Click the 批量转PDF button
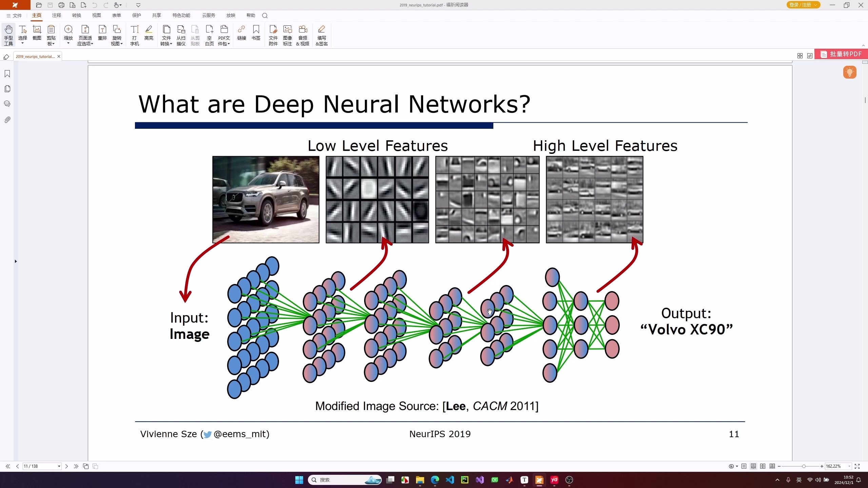868x488 pixels. pos(841,54)
